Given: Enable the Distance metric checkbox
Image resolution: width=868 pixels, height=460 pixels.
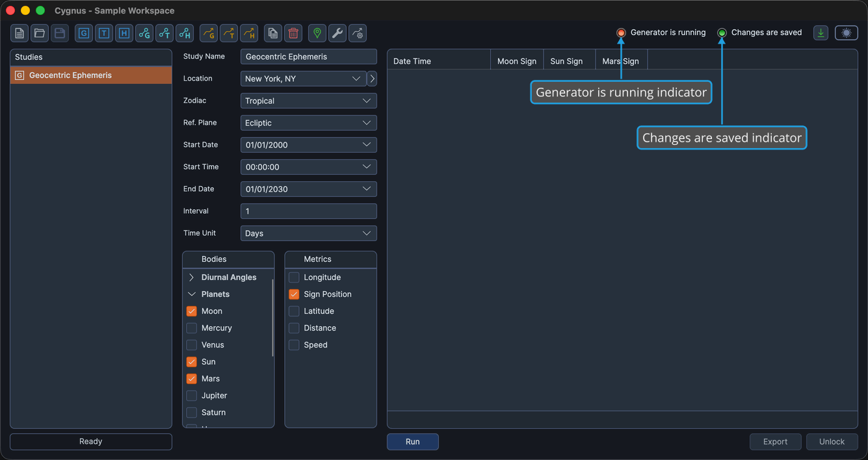Looking at the screenshot, I should tap(294, 328).
